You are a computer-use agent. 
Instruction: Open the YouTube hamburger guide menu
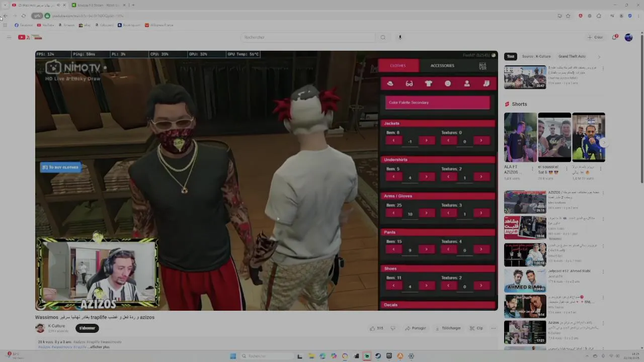tap(9, 37)
